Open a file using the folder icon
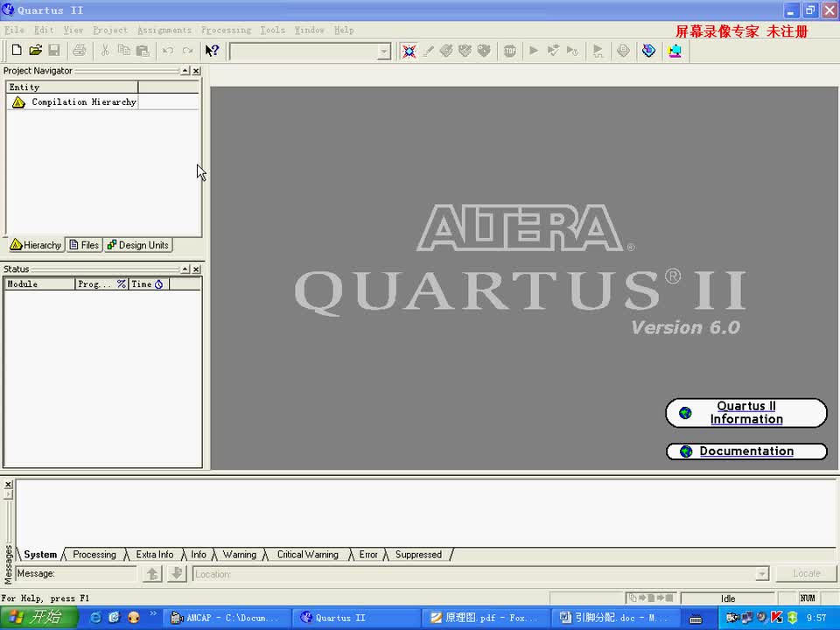Screen dimensions: 840x630 [x=35, y=51]
